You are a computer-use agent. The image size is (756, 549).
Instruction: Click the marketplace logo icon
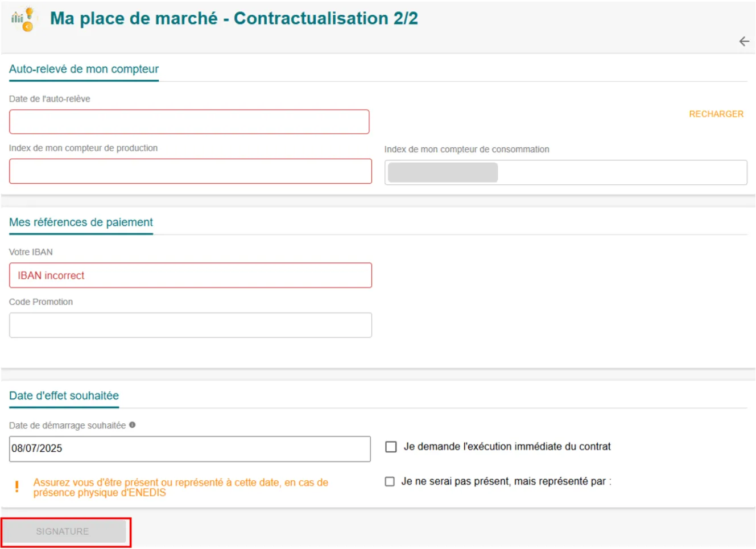pyautogui.click(x=23, y=19)
